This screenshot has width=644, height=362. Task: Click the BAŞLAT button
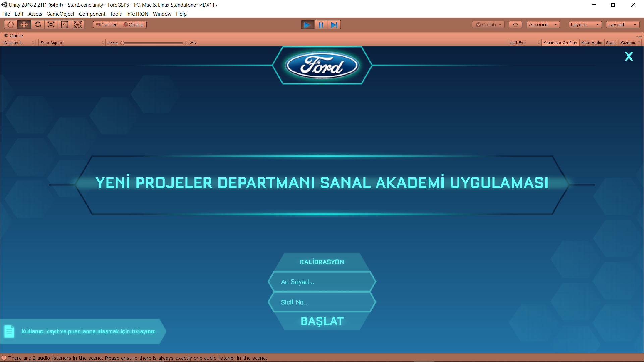pos(322,321)
